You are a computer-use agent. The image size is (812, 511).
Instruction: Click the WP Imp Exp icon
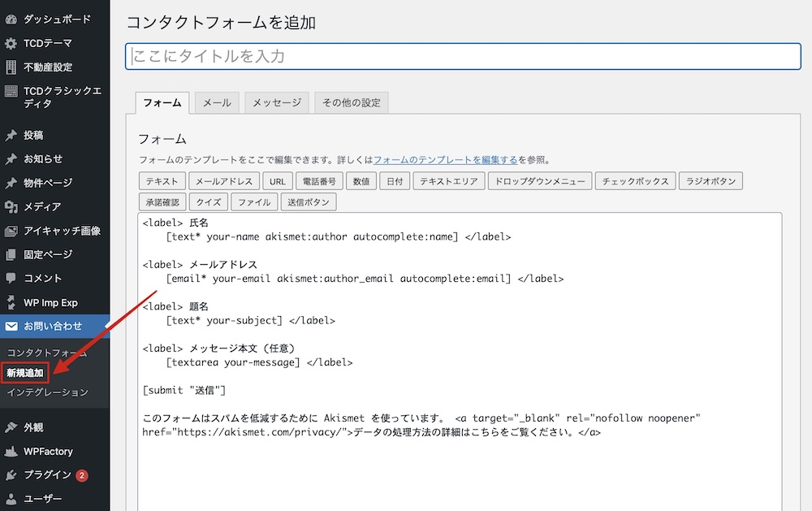point(11,302)
